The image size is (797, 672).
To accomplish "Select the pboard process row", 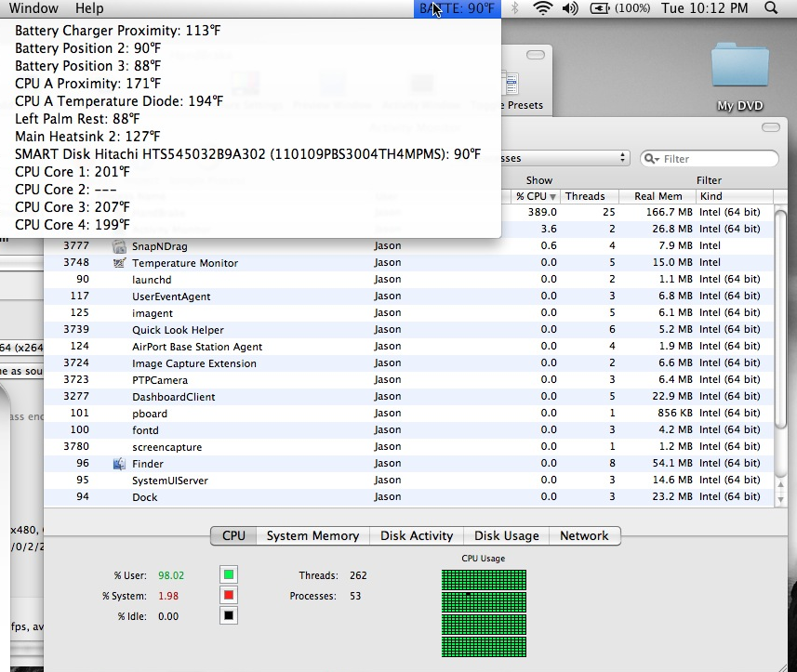I will click(x=408, y=414).
